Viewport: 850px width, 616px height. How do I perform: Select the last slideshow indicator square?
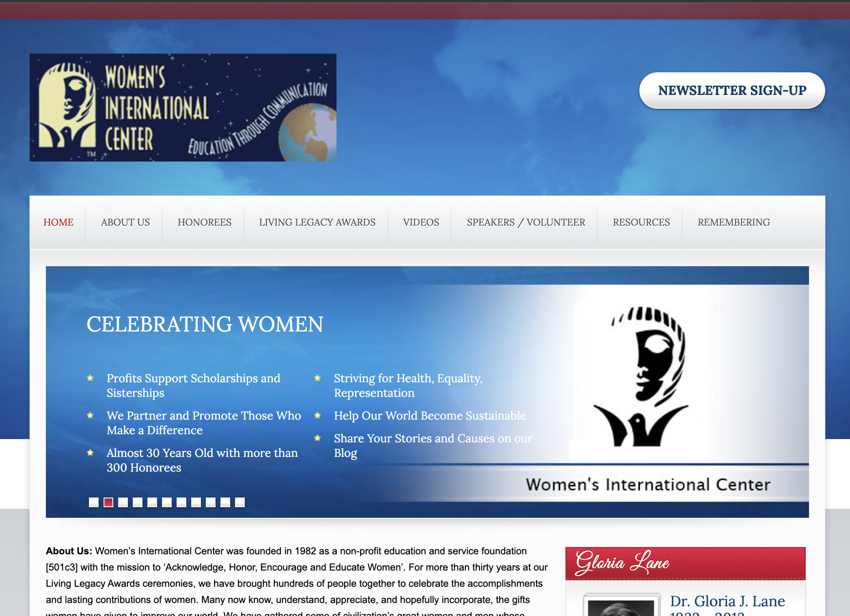tap(240, 502)
